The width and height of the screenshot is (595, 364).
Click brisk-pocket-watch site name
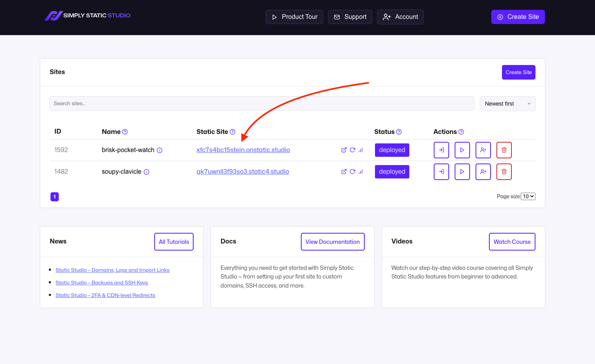click(x=128, y=150)
